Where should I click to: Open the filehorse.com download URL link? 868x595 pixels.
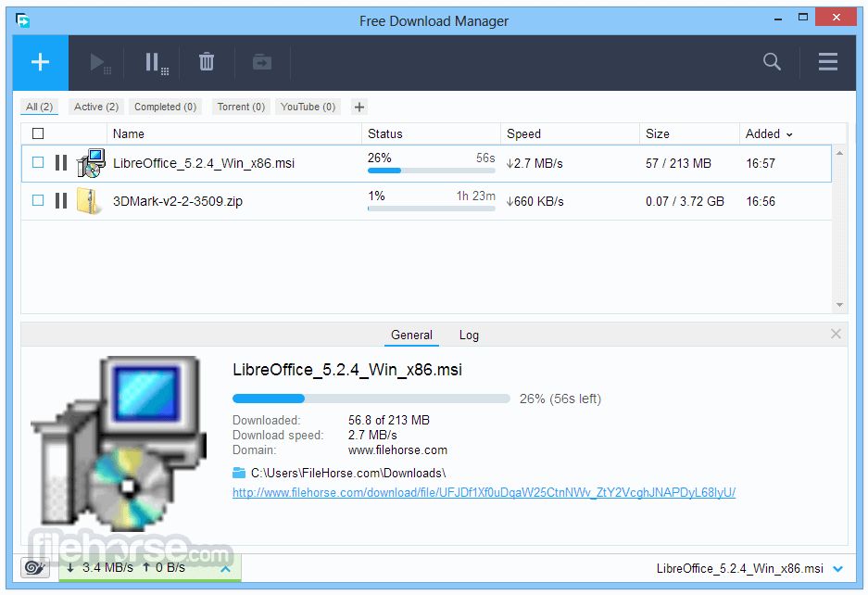tap(484, 492)
